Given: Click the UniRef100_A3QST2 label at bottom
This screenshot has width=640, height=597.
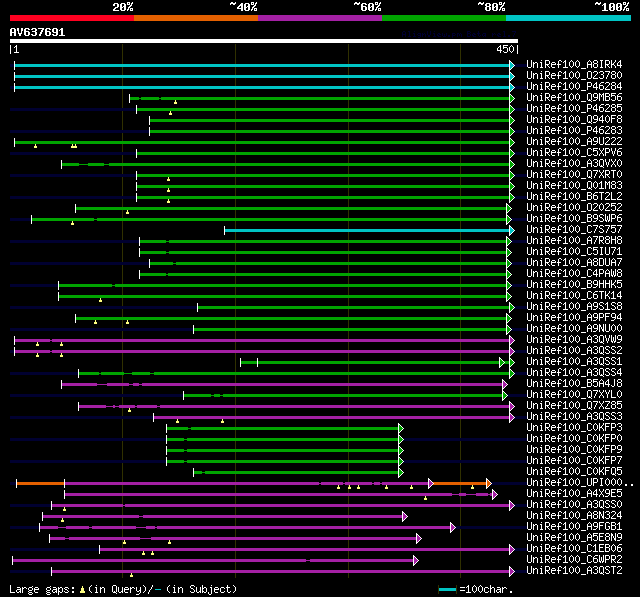Looking at the screenshot, I should (x=574, y=570).
